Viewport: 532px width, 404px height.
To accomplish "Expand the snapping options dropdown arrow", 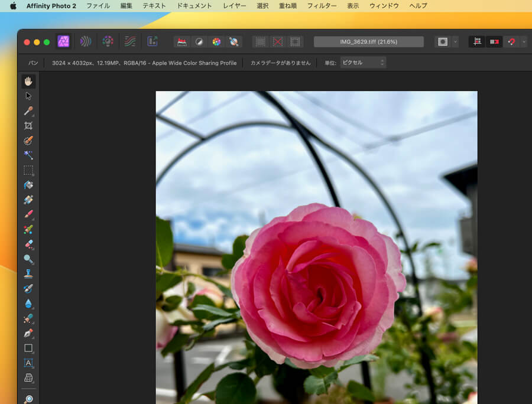I will coord(523,42).
